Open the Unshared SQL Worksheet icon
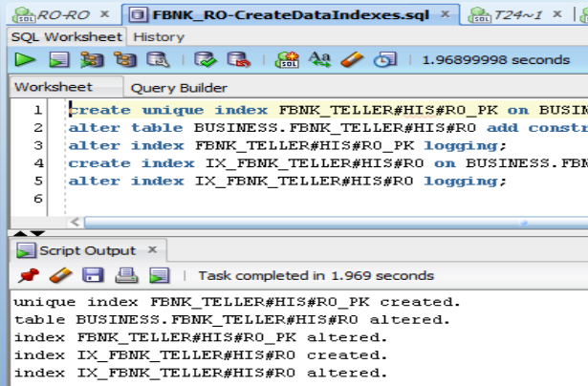The width and height of the screenshot is (588, 386). coord(288,59)
